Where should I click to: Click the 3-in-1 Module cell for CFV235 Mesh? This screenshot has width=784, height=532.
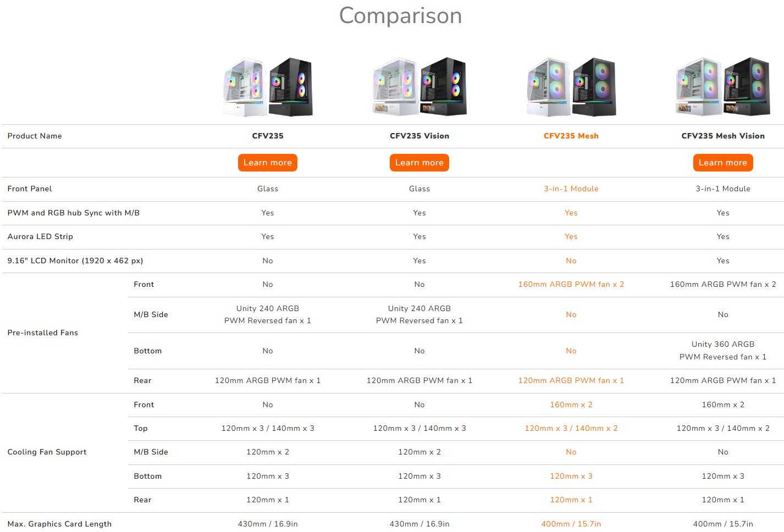coord(571,189)
